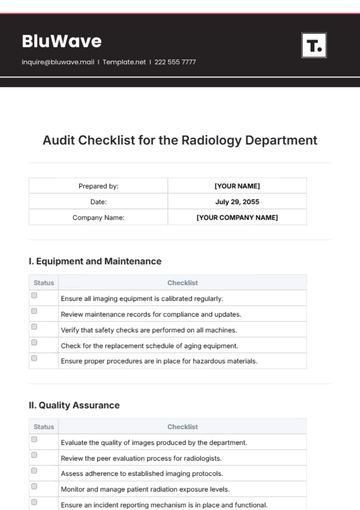This screenshot has width=360, height=510.
Task: Click text 'Review maintenance records for compliance and updates.'
Action: [151, 314]
